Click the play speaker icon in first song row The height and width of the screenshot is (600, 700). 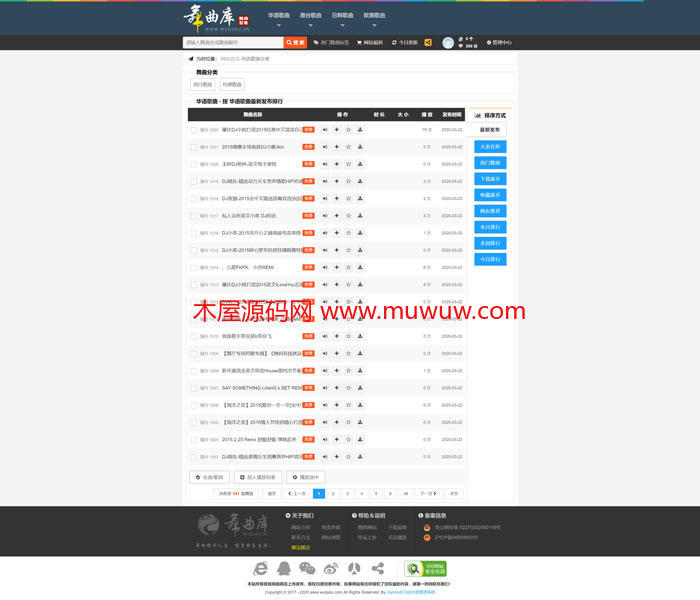pyautogui.click(x=325, y=130)
